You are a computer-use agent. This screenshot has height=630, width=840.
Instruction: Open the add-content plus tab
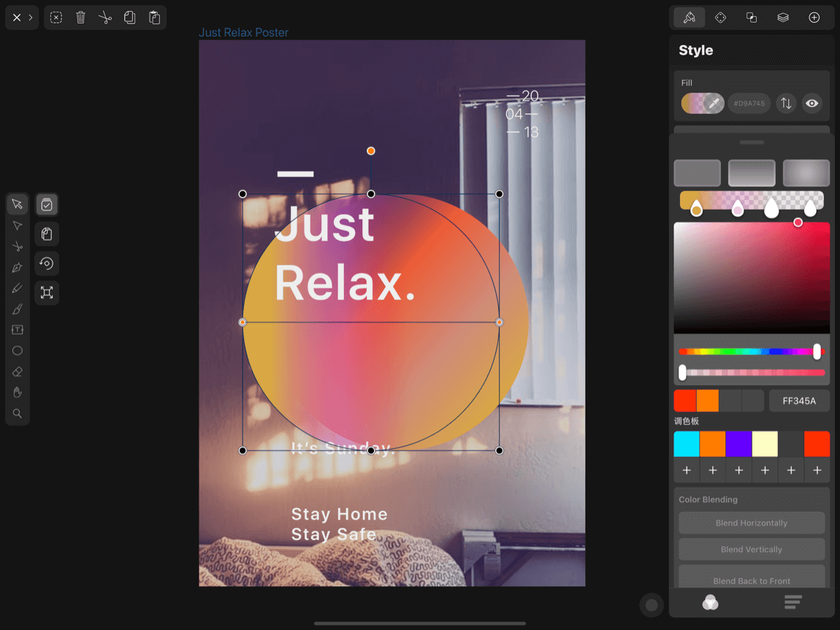pyautogui.click(x=814, y=18)
